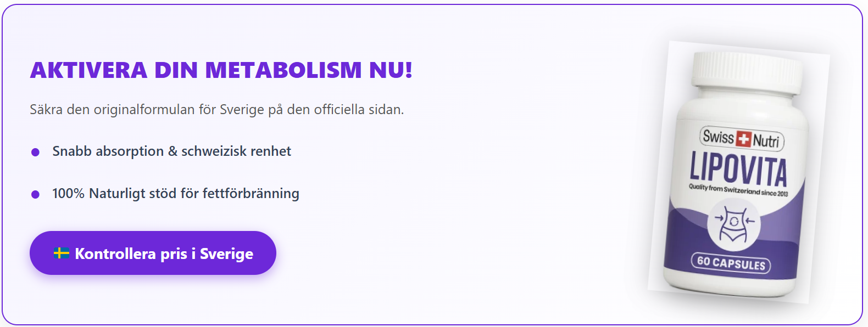The width and height of the screenshot is (868, 327).
Task: Click the "100% Naturligt stöd för fettförbränning" text
Action: [176, 194]
